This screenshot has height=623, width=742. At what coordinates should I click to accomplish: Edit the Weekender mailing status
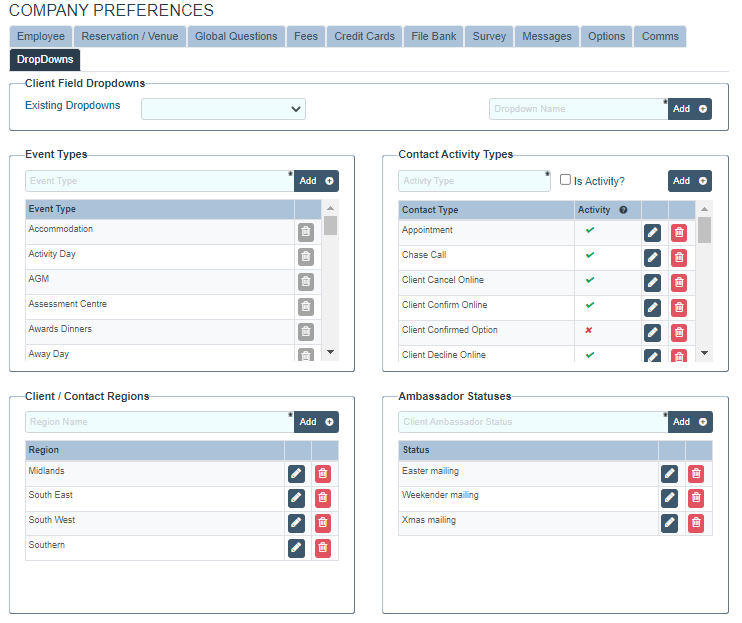669,498
